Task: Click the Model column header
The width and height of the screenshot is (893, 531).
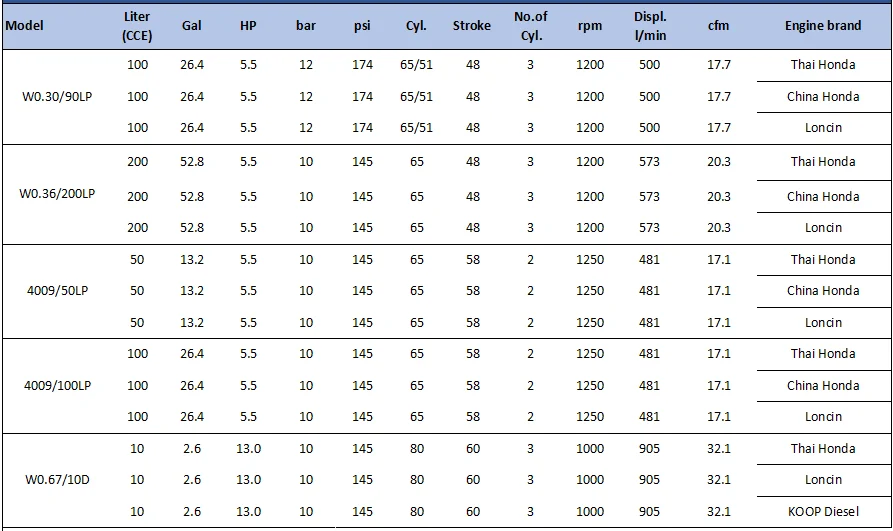Action: point(25,26)
